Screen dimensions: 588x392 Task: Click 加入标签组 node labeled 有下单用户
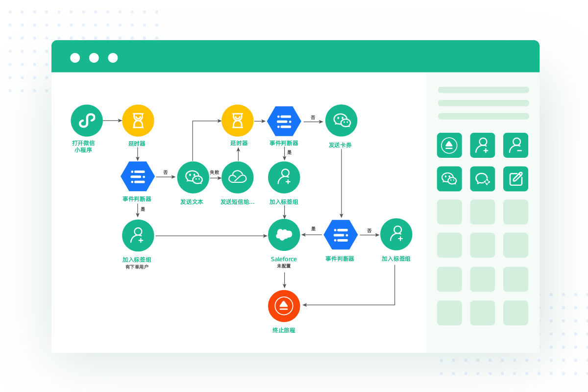(138, 235)
